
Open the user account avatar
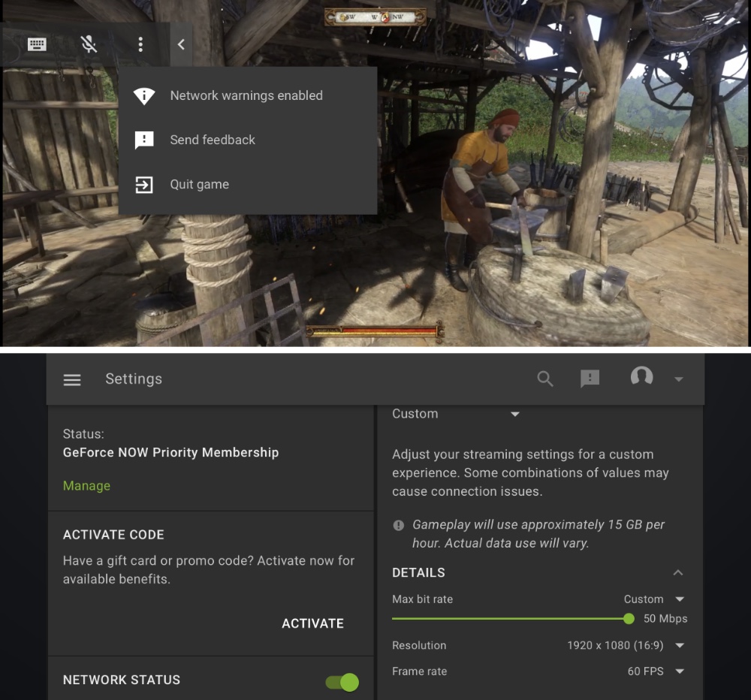[641, 378]
